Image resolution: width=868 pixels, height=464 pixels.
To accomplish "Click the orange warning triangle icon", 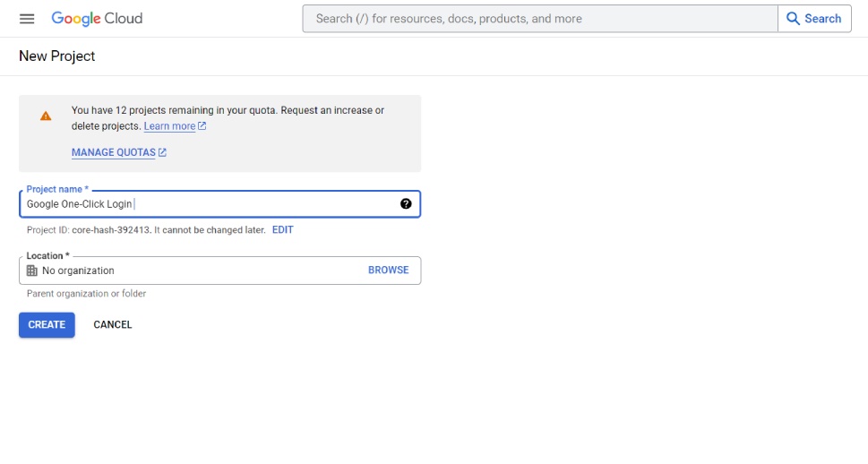I will coord(46,116).
